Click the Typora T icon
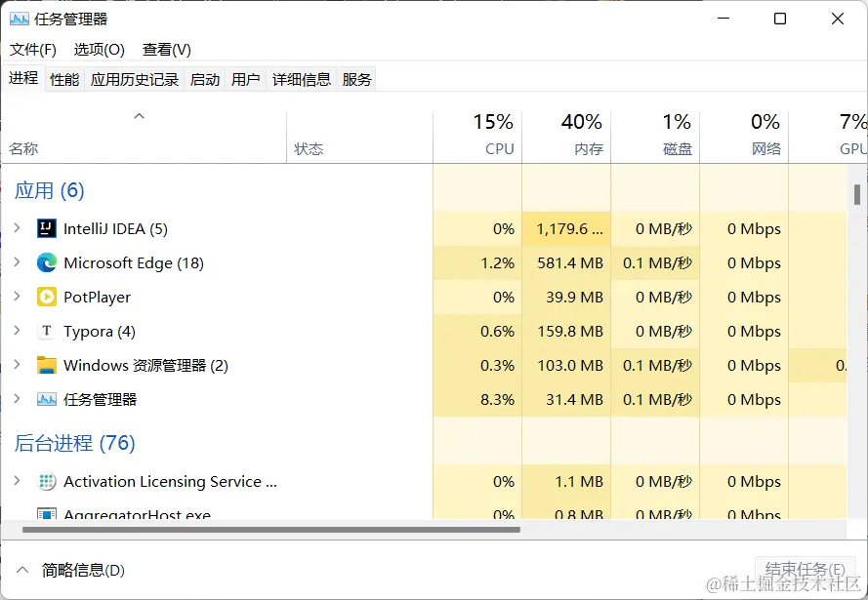The width and height of the screenshot is (868, 600). click(47, 332)
